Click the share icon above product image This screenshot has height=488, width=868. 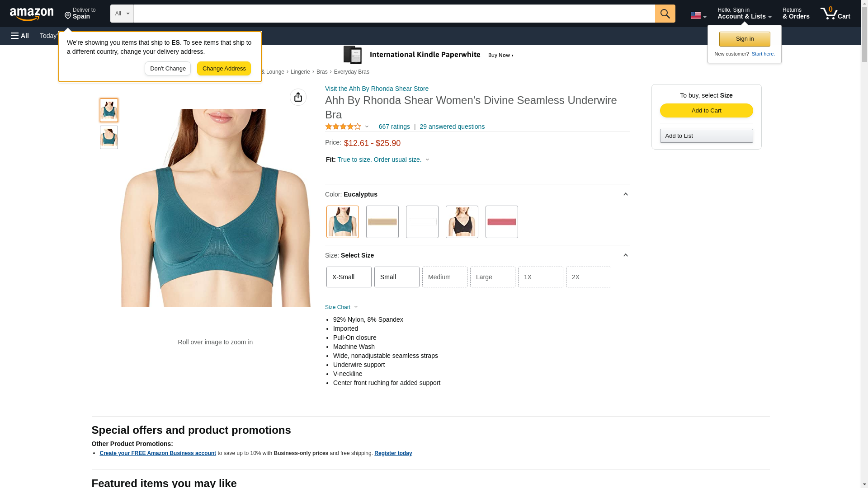[x=298, y=97]
